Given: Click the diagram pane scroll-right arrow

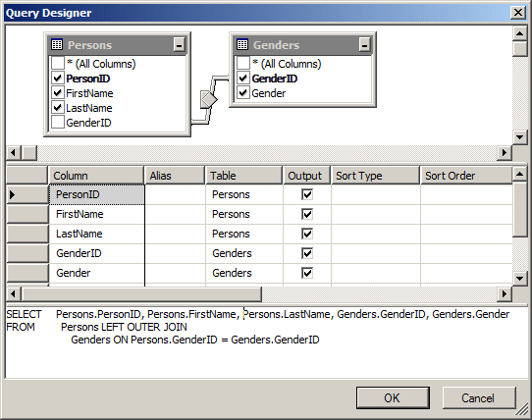Looking at the screenshot, I should click(x=505, y=153).
